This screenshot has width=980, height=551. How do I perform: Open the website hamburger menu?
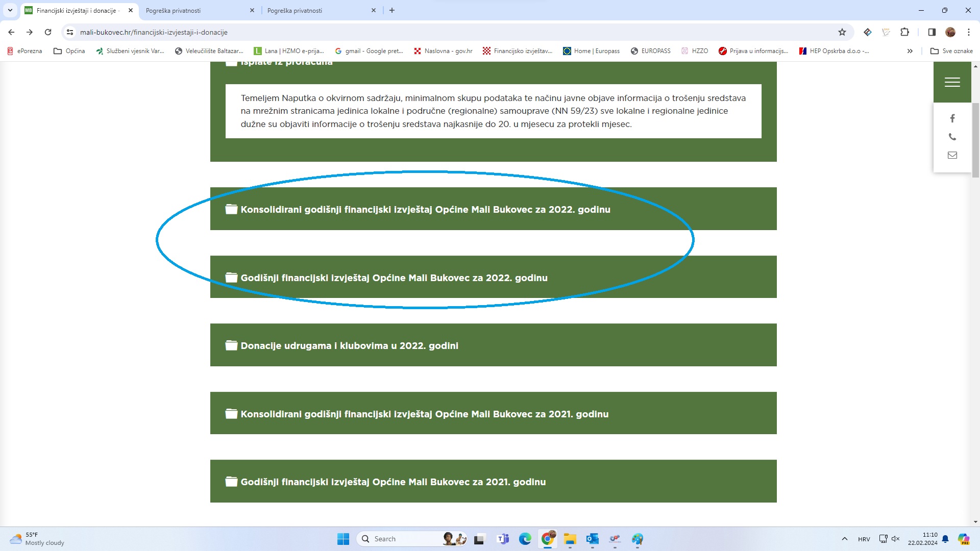coord(952,82)
